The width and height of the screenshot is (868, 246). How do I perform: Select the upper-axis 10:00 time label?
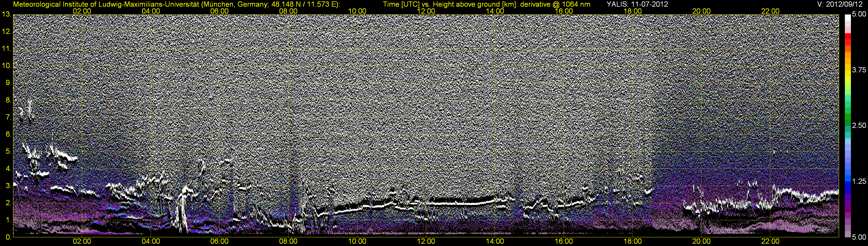pyautogui.click(x=357, y=11)
